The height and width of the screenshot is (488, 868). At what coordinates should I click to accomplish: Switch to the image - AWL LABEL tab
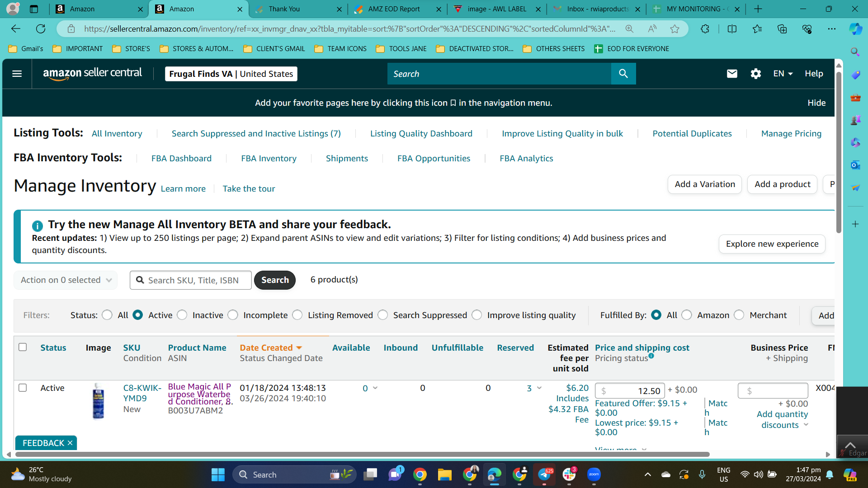click(x=497, y=9)
